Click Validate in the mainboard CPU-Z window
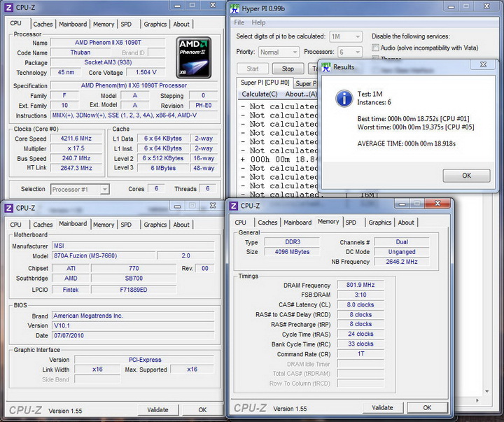The height and width of the screenshot is (422, 504). (x=157, y=410)
